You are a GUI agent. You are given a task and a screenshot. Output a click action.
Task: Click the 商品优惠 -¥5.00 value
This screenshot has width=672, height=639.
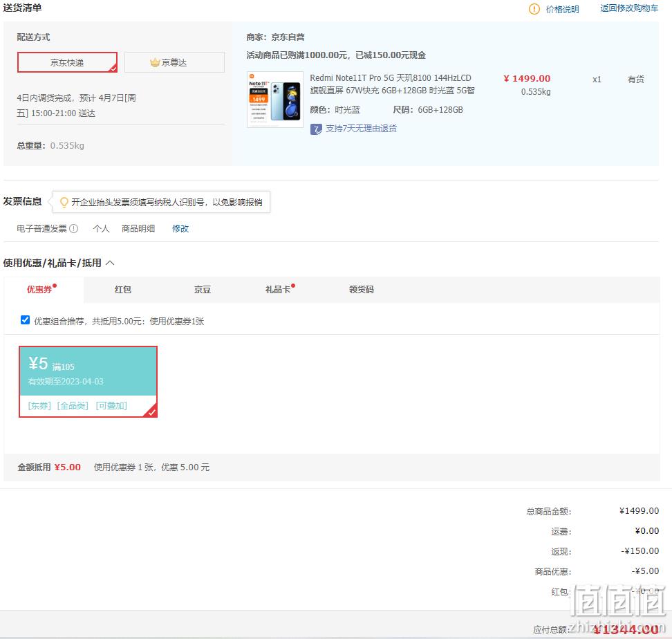[x=645, y=571]
